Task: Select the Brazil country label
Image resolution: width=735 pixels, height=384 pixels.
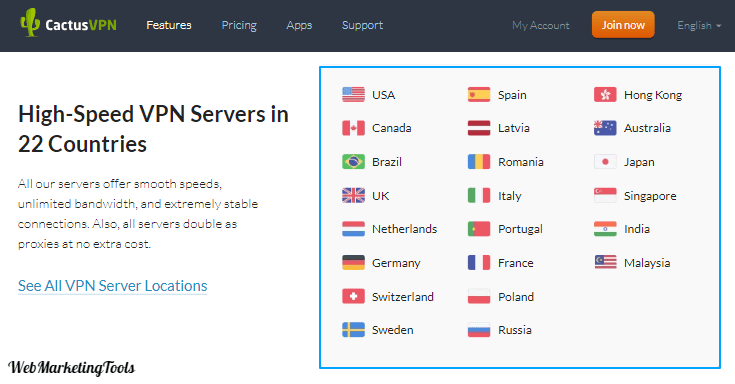Action: coord(387,162)
